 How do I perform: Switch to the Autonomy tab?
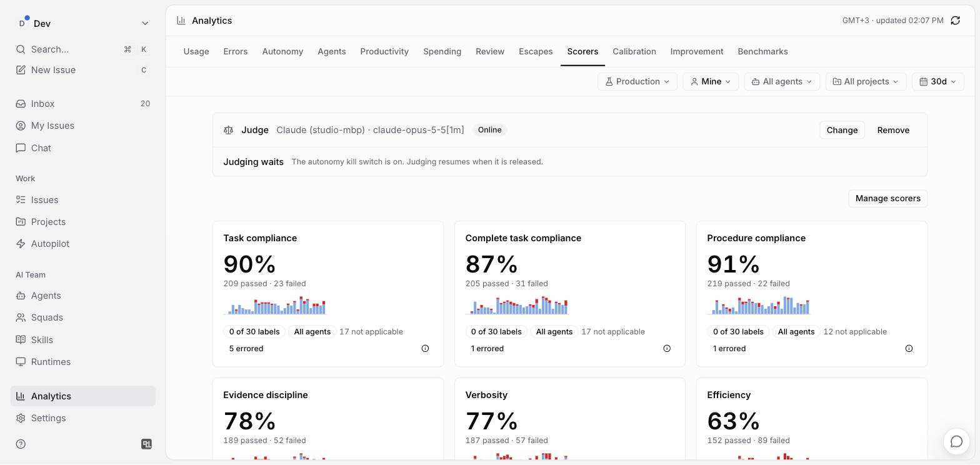coord(282,51)
